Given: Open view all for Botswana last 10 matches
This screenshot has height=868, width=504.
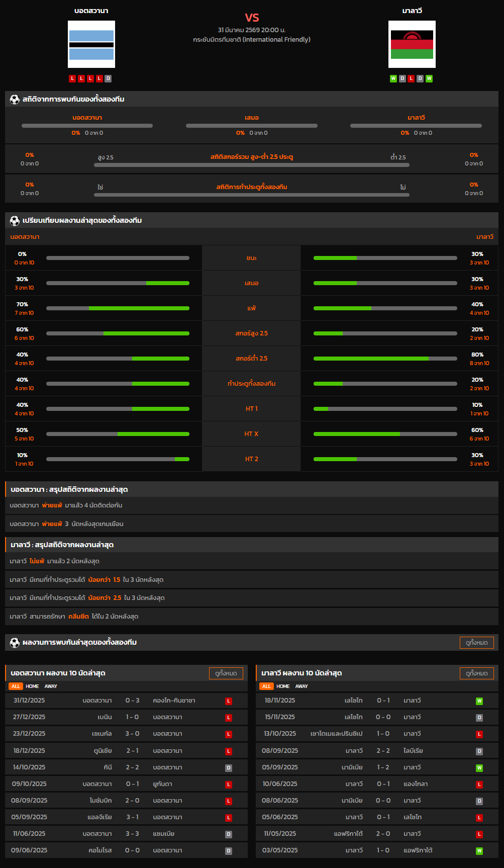Looking at the screenshot, I should point(226,673).
